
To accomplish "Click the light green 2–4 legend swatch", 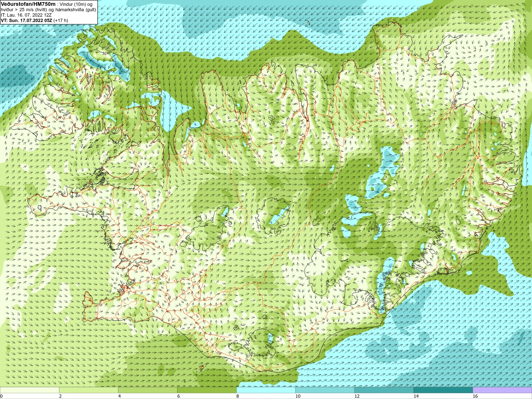I will [x=89, y=390].
